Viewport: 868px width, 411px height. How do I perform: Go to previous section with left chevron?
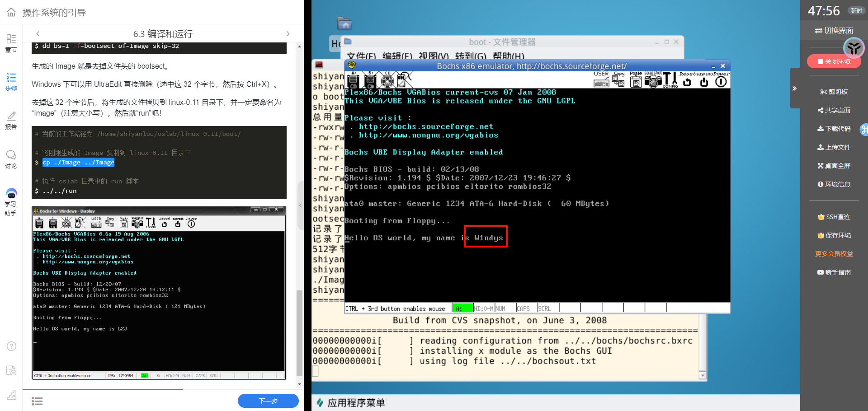coord(38,34)
